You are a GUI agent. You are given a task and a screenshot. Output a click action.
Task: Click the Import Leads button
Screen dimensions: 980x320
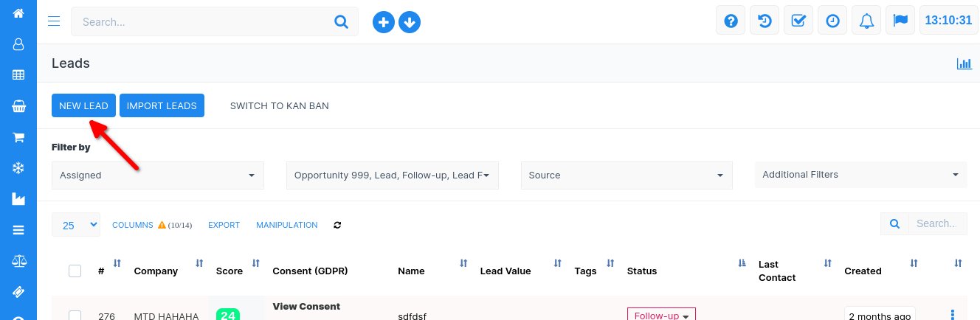pyautogui.click(x=162, y=105)
